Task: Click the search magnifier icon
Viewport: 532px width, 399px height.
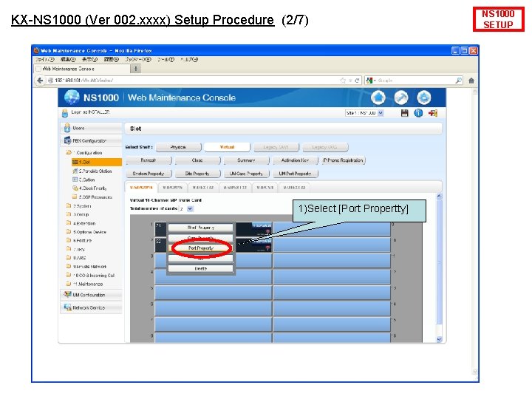Action: click(x=458, y=81)
